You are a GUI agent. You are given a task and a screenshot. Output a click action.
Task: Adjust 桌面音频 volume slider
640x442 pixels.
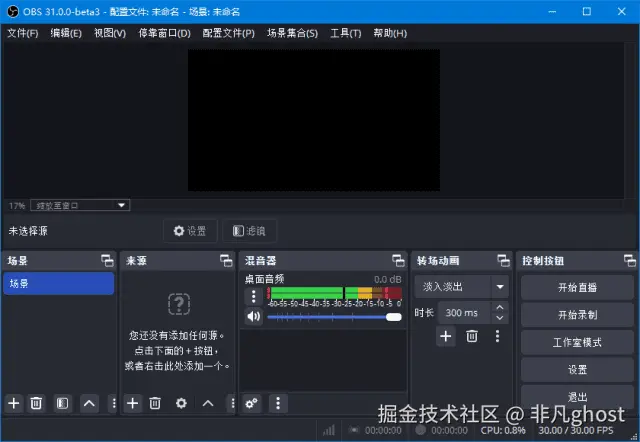click(x=335, y=317)
